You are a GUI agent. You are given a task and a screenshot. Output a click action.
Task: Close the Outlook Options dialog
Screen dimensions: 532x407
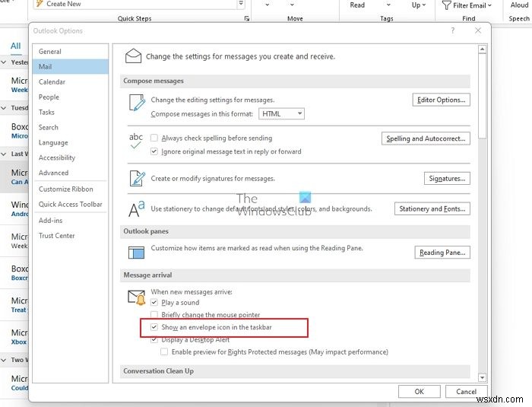[478, 30]
